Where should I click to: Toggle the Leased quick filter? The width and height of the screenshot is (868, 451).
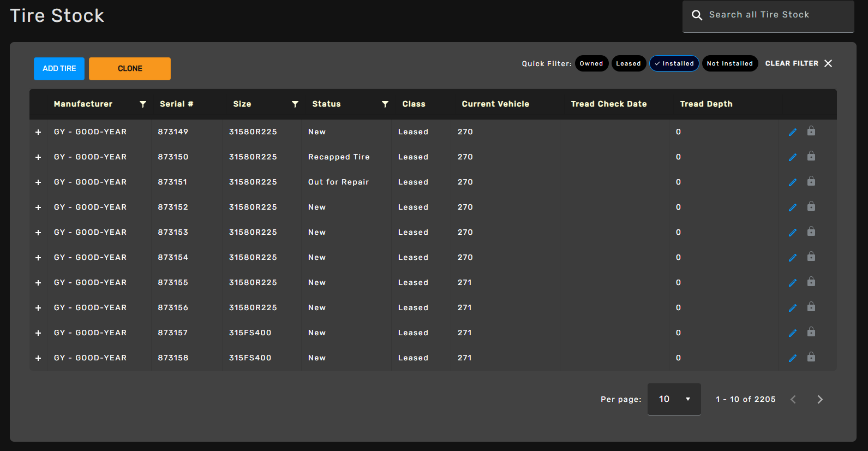[x=628, y=64]
